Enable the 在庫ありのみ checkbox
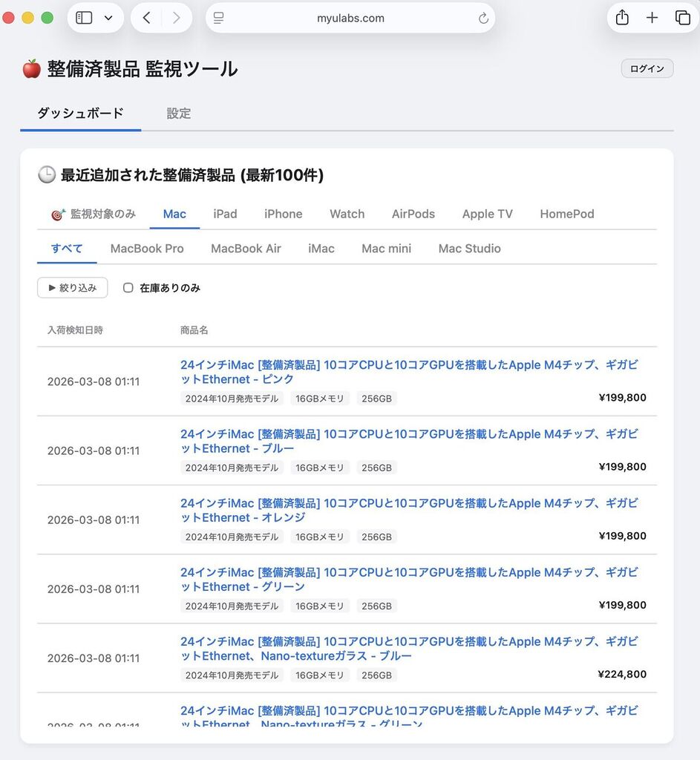This screenshot has height=760, width=700. coord(128,288)
